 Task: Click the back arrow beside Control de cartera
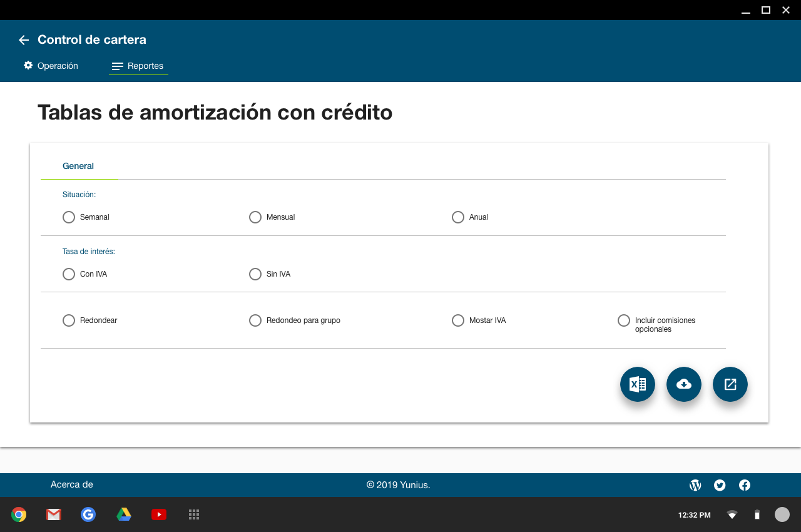coord(24,40)
